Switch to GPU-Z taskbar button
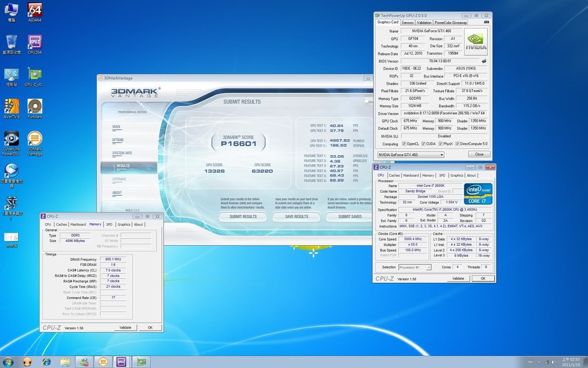The width and height of the screenshot is (588, 368). click(x=141, y=362)
